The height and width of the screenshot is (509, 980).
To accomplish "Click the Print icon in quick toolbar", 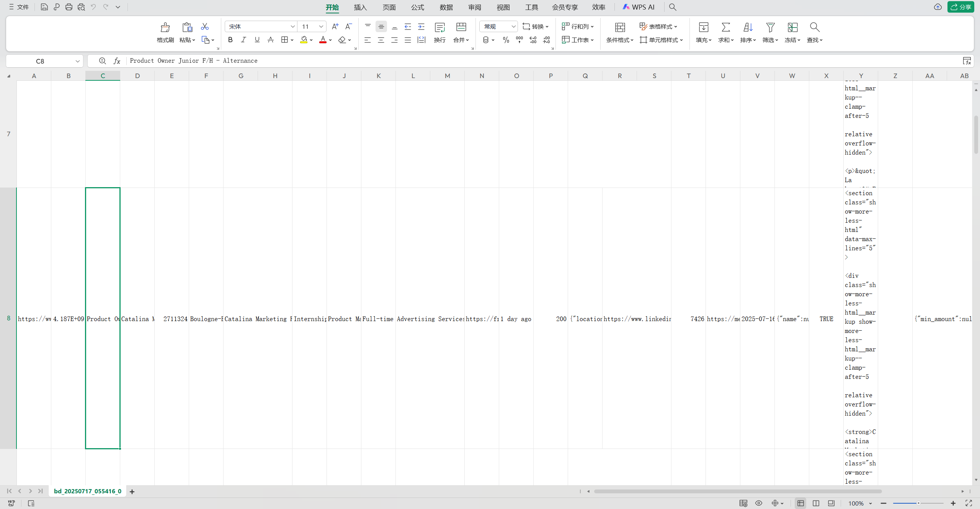I will click(x=69, y=7).
